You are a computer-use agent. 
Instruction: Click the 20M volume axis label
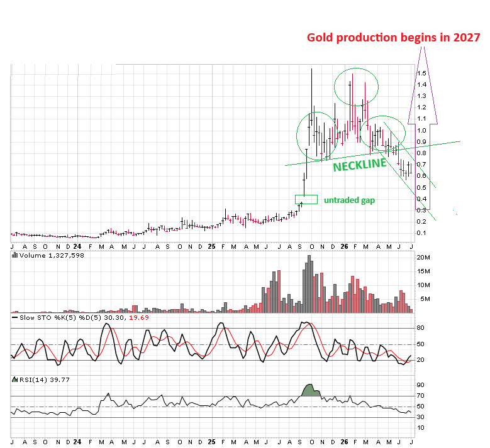point(423,258)
